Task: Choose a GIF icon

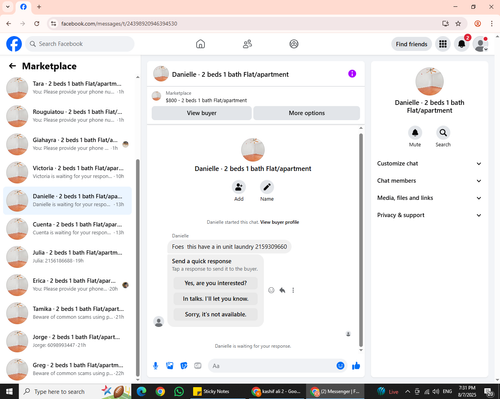Action: (x=198, y=366)
